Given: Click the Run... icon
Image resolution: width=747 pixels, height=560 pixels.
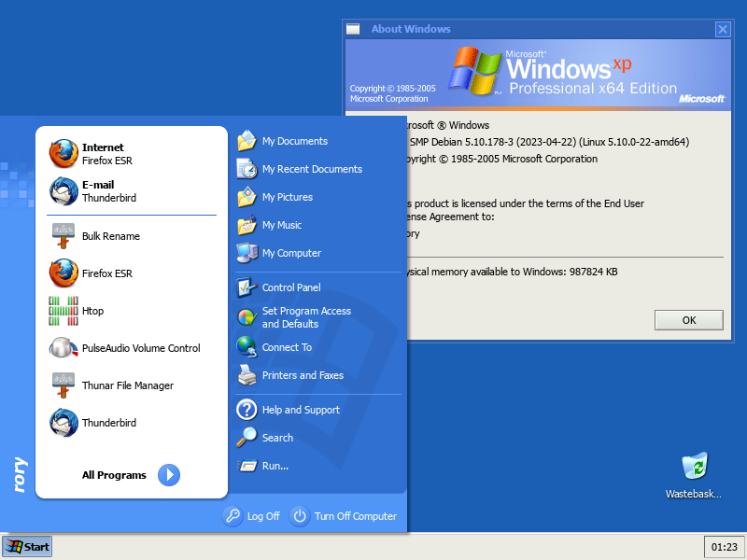Looking at the screenshot, I should tap(247, 465).
